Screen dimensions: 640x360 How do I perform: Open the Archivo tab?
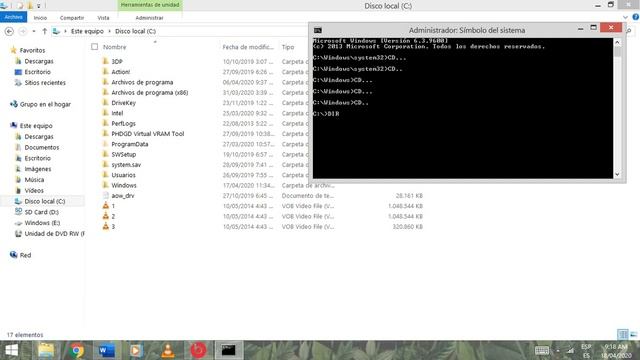(13, 17)
